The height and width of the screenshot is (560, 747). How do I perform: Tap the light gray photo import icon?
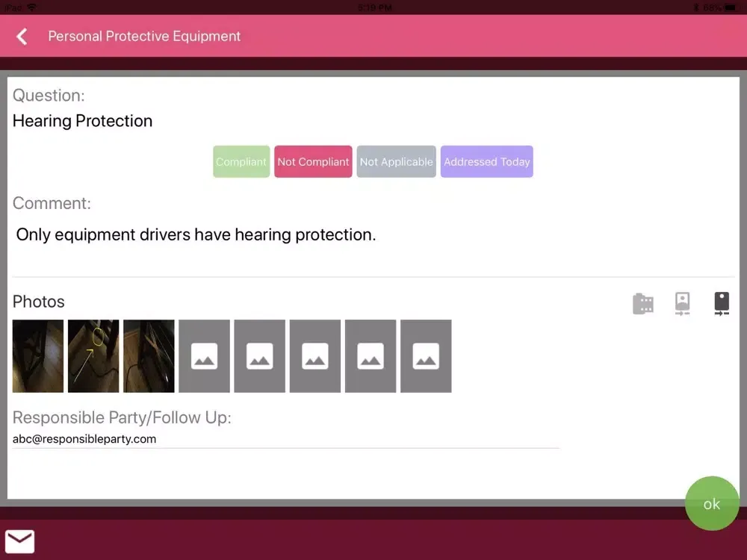point(682,303)
